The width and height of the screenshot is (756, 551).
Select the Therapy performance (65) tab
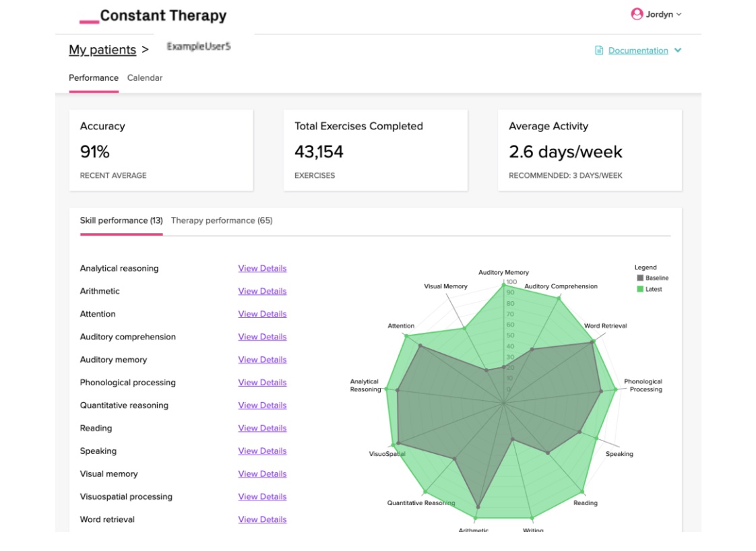[222, 220]
